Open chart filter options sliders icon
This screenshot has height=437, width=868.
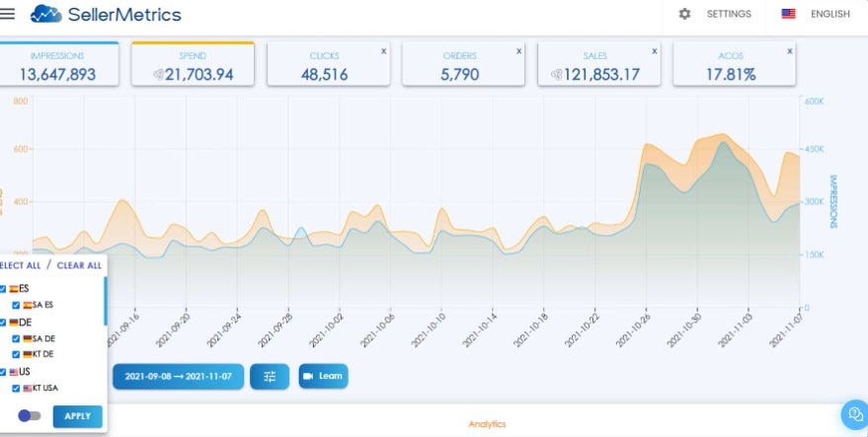[270, 377]
